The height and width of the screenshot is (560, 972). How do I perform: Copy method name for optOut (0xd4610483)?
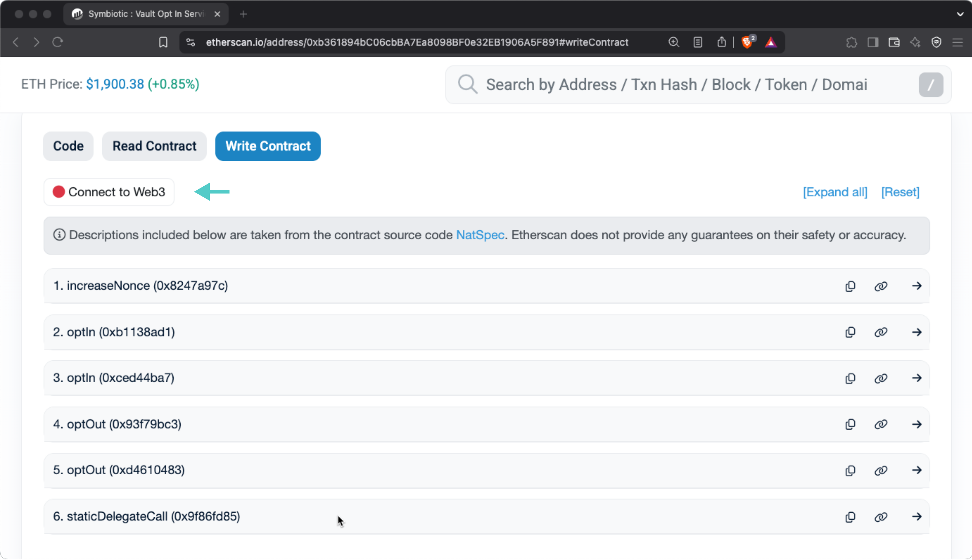850,471
